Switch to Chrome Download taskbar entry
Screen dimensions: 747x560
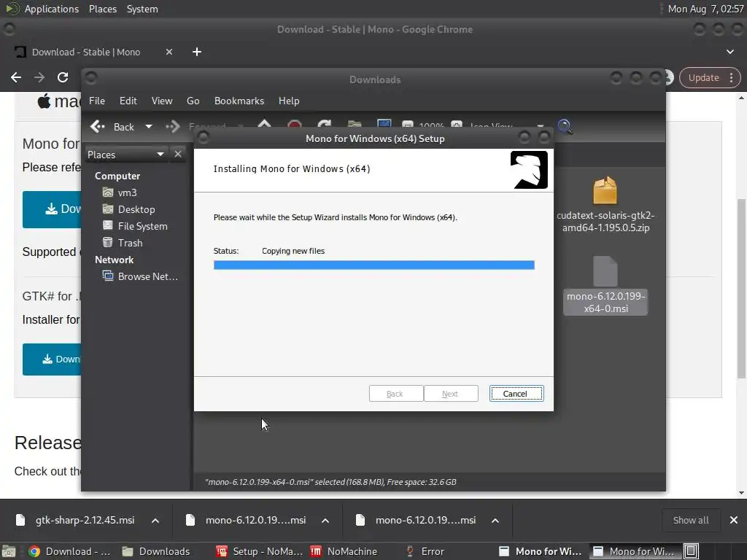click(70, 551)
